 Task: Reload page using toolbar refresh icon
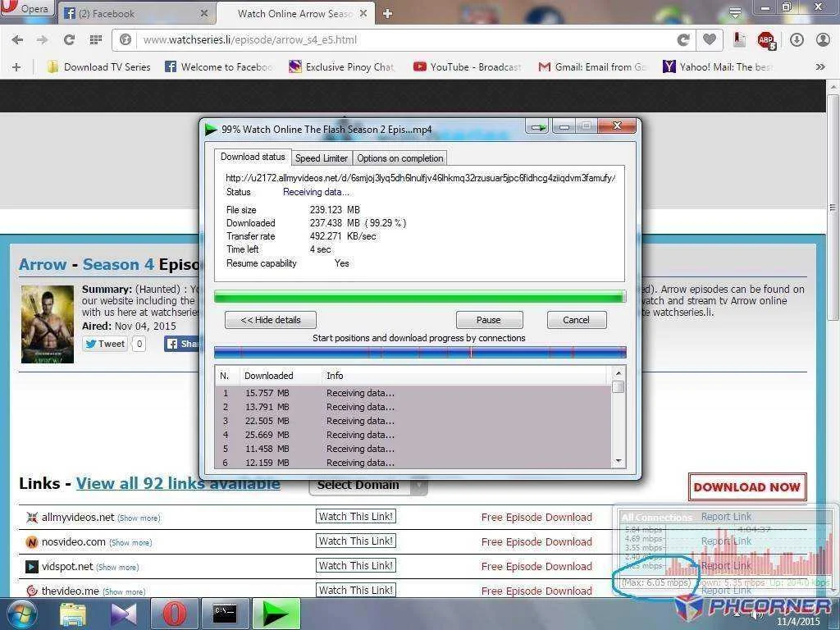point(69,39)
